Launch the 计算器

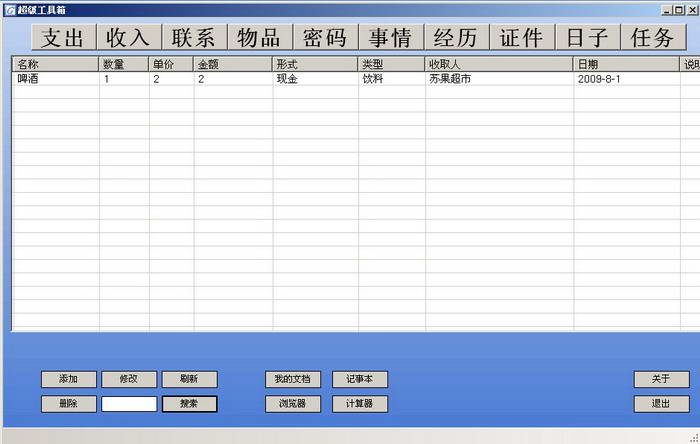[x=360, y=404]
